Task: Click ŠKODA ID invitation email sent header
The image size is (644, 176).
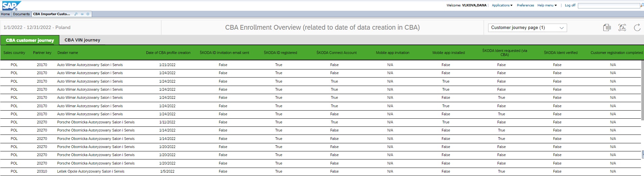Action: coord(224,53)
